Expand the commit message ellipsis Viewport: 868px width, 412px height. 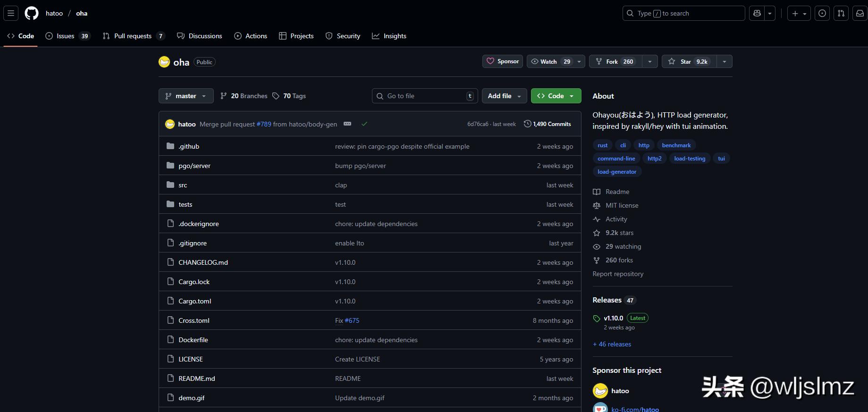347,124
